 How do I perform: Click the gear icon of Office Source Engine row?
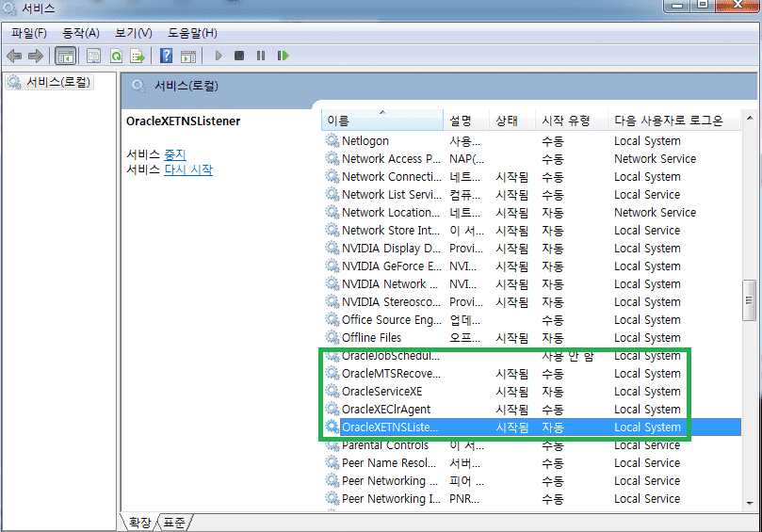pyautogui.click(x=332, y=320)
